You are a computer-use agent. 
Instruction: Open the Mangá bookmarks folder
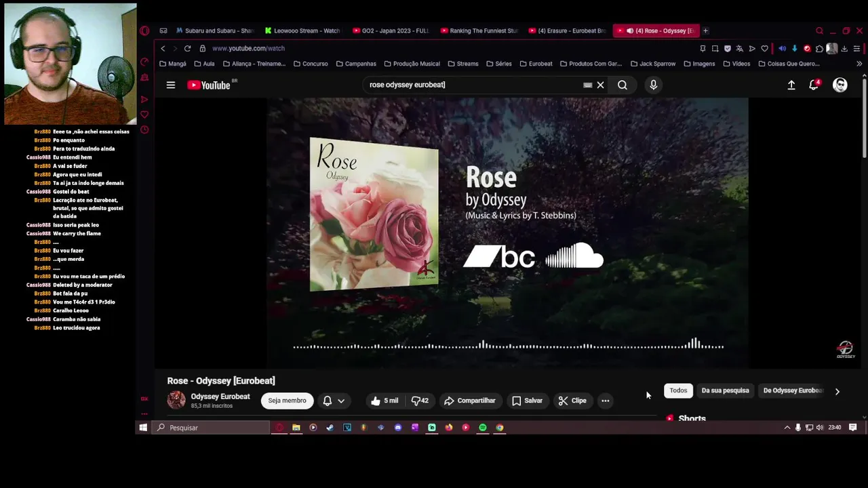point(172,64)
